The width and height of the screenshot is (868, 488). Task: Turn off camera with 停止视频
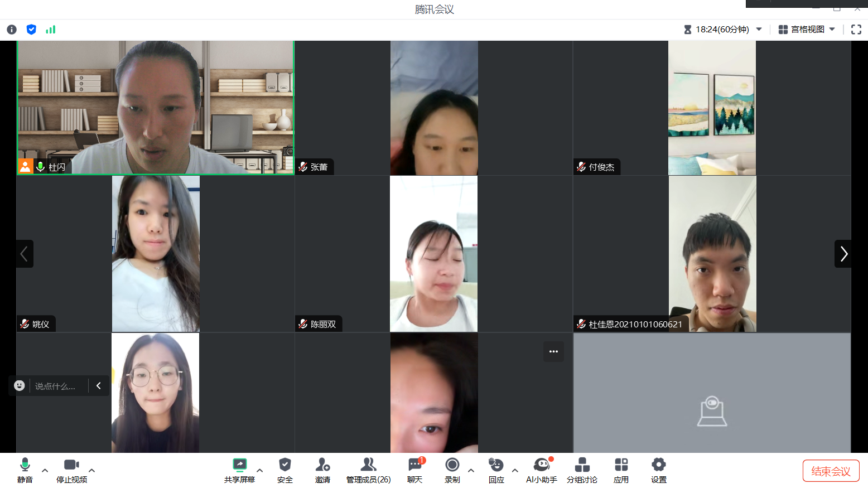tap(71, 470)
